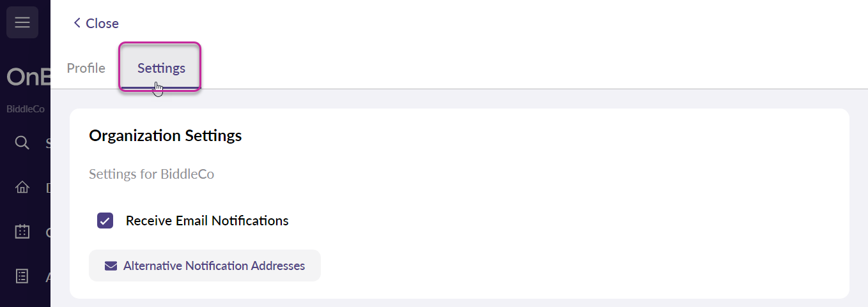Click the back chevron beside Close
The width and height of the screenshot is (868, 307).
pyautogui.click(x=77, y=23)
